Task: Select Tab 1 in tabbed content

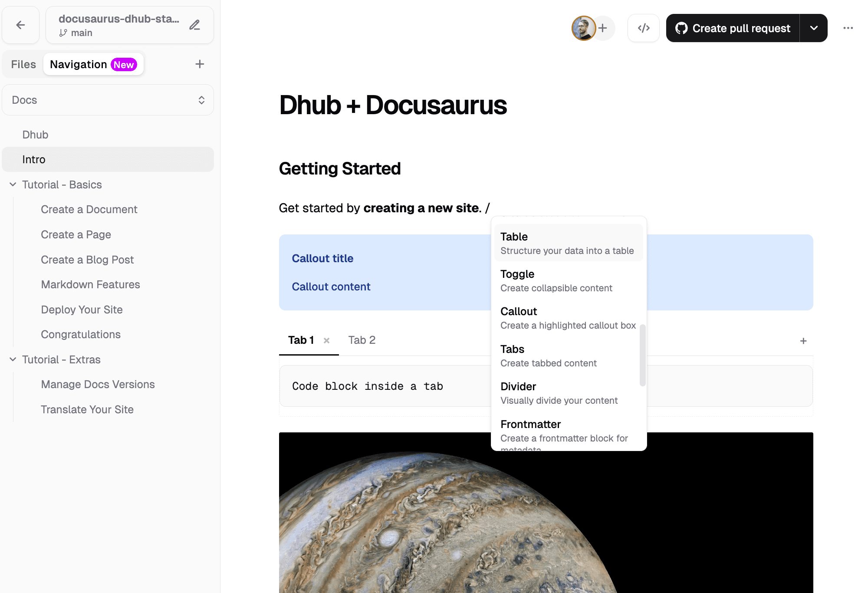Action: click(x=301, y=340)
